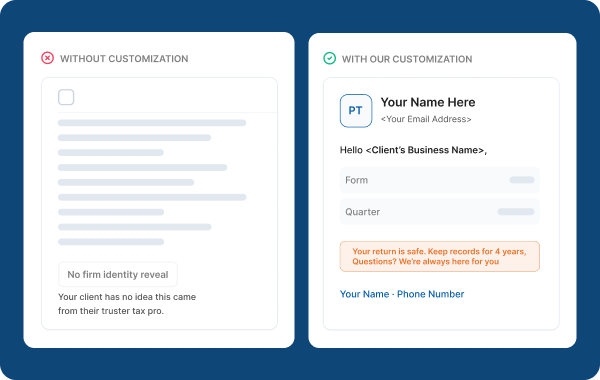
Task: Click the orange Your return is safe notice
Action: [x=440, y=256]
